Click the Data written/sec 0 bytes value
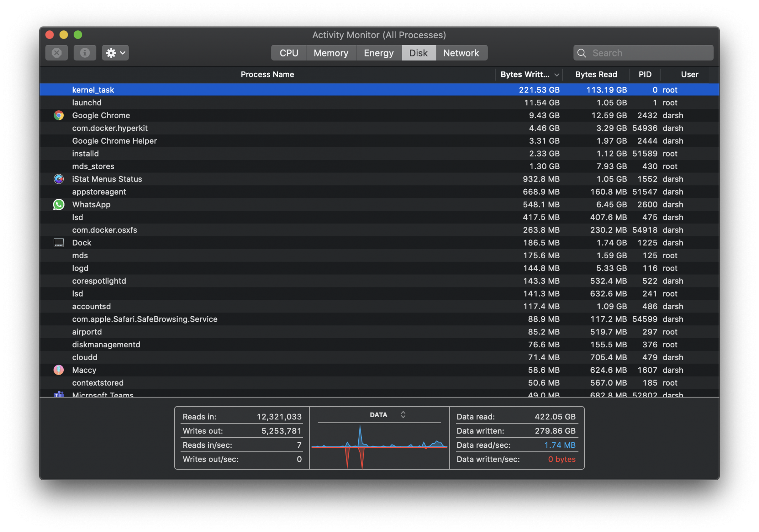Screen dimensions: 759x532 pyautogui.click(x=562, y=459)
